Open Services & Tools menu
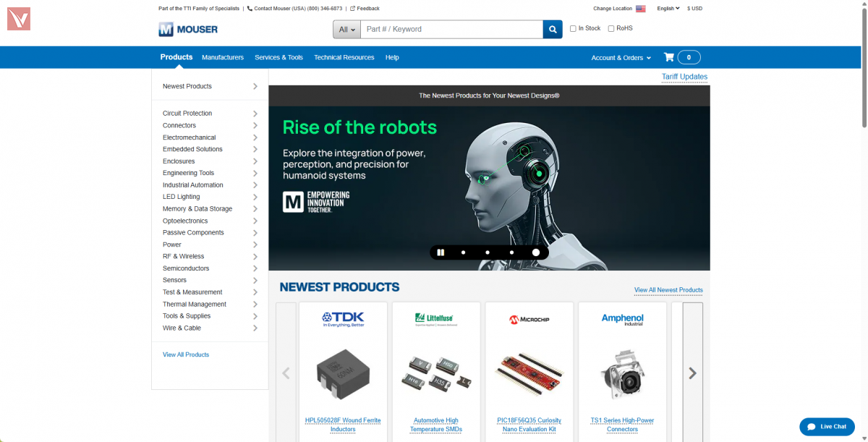The width and height of the screenshot is (868, 442). click(x=278, y=57)
